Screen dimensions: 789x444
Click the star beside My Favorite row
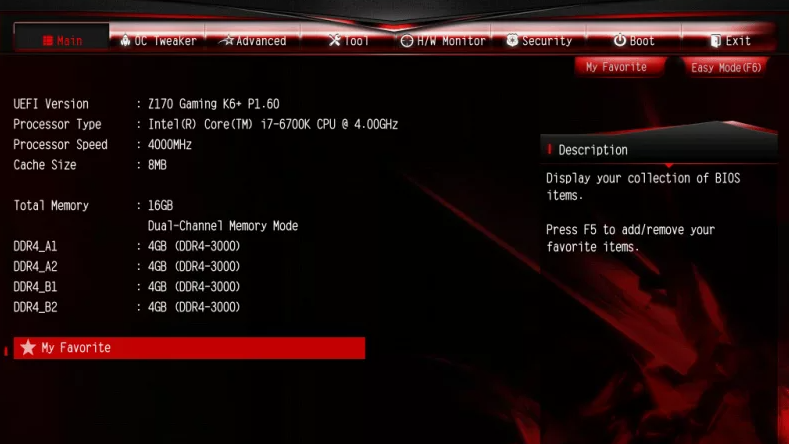coord(28,347)
